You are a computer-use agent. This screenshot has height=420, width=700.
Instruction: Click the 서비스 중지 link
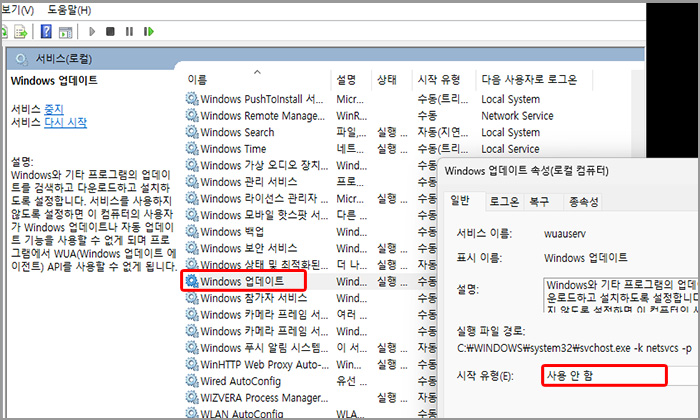tap(54, 109)
